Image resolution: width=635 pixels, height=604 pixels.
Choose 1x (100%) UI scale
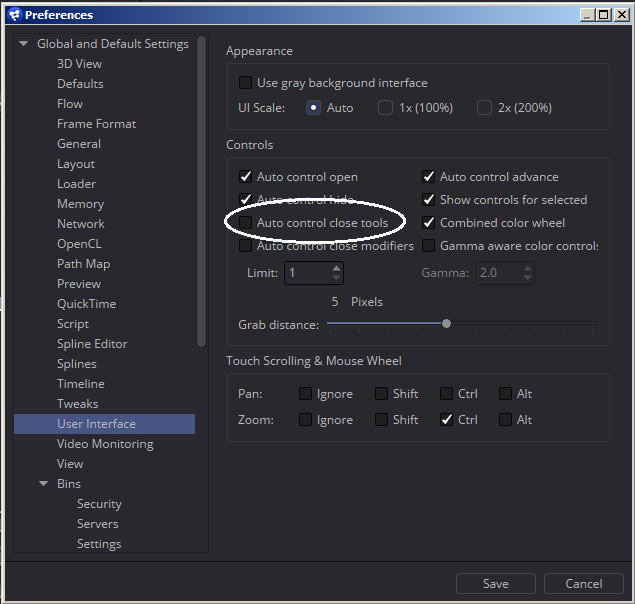click(385, 108)
